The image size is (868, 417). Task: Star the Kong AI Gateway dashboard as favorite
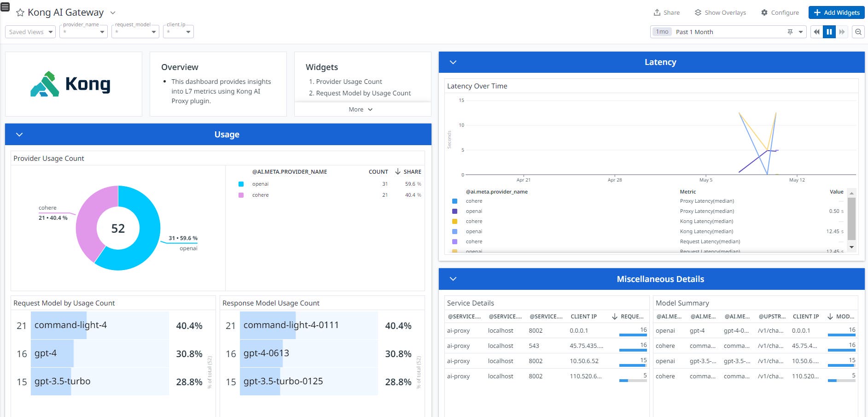click(19, 12)
